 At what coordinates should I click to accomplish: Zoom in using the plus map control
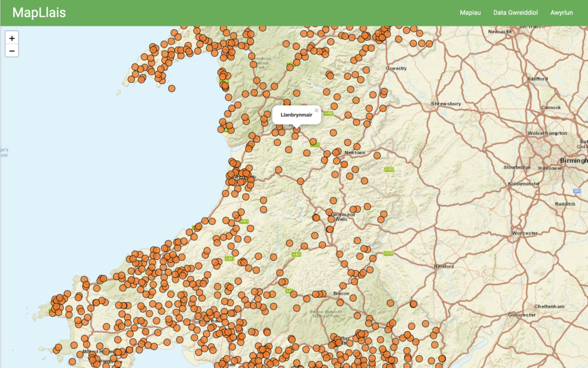pyautogui.click(x=11, y=38)
